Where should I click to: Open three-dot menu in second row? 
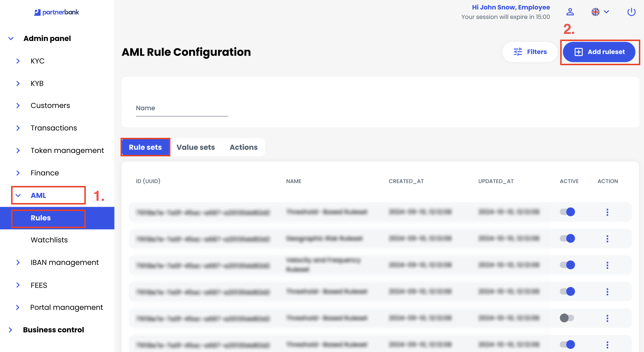click(607, 239)
